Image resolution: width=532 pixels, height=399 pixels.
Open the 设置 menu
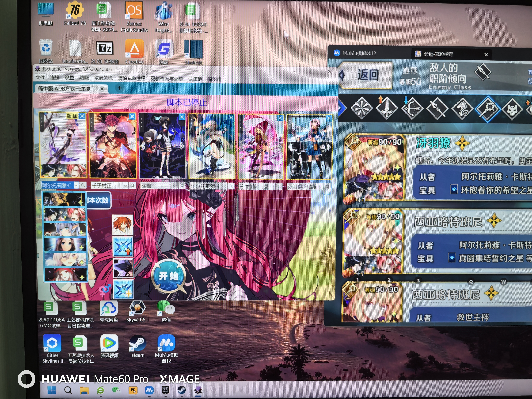pyautogui.click(x=69, y=78)
